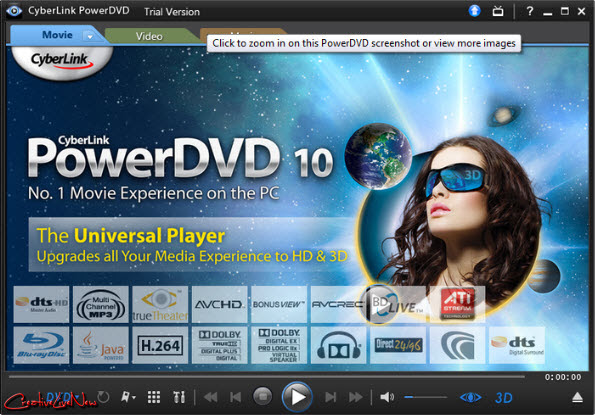Click the rewind button
The width and height of the screenshot is (595, 415).
211,397
